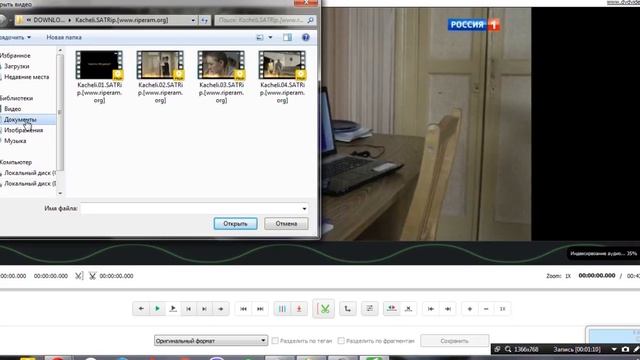Select 'Музыка' library in the sidebar

pyautogui.click(x=15, y=140)
